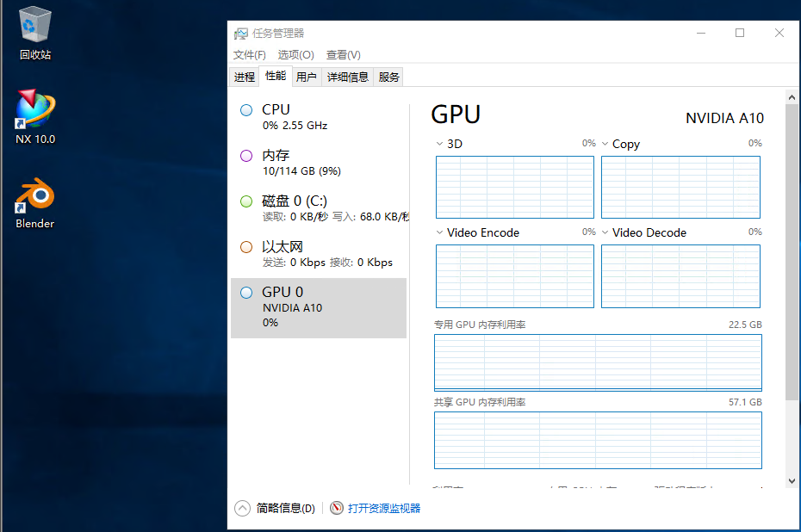Click scrollbar down arrow in GPU panel
The image size is (801, 532).
coord(792,481)
